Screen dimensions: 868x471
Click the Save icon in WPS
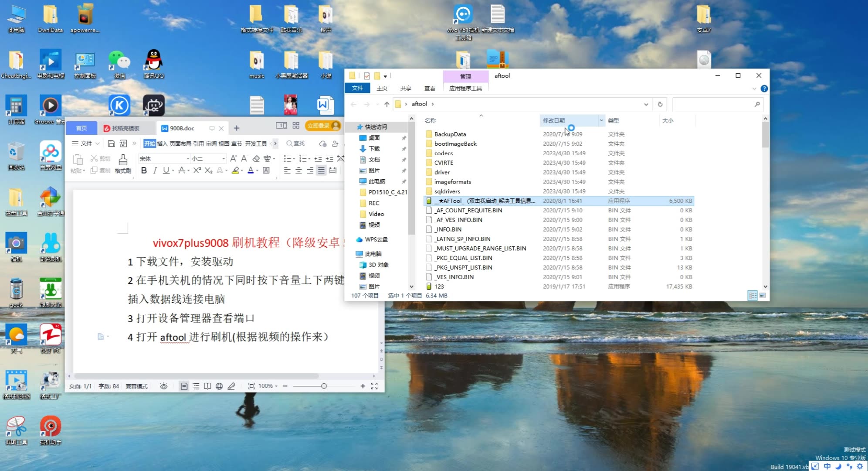[x=111, y=143]
